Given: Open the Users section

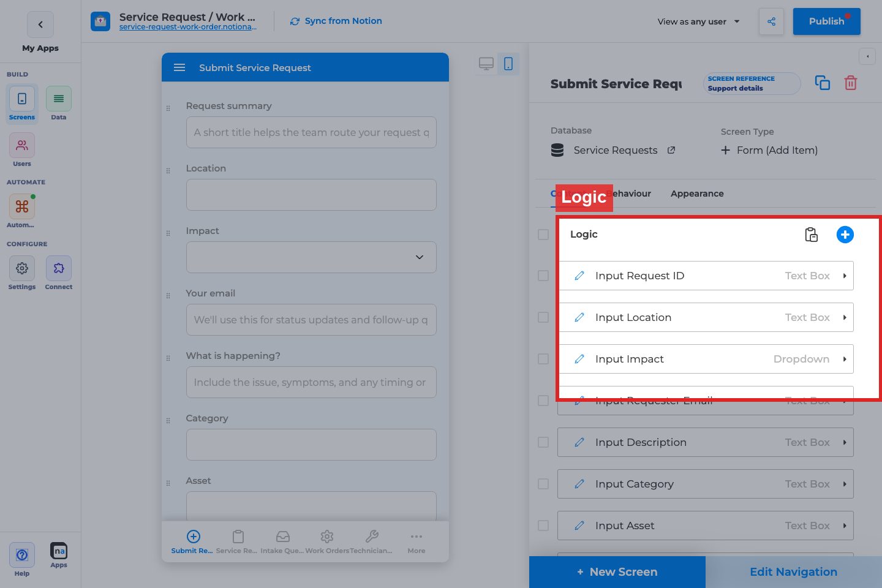Looking at the screenshot, I should 22,150.
